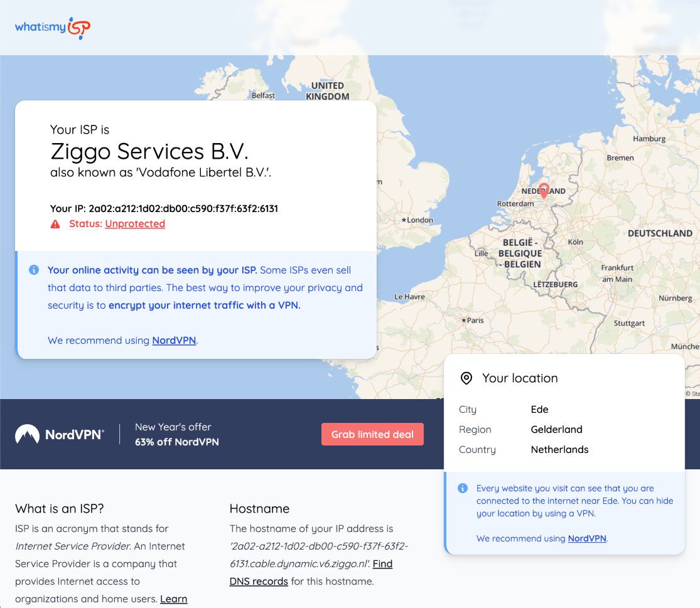Click the Your location heading
Screen dimensions: 700x608
click(x=520, y=378)
